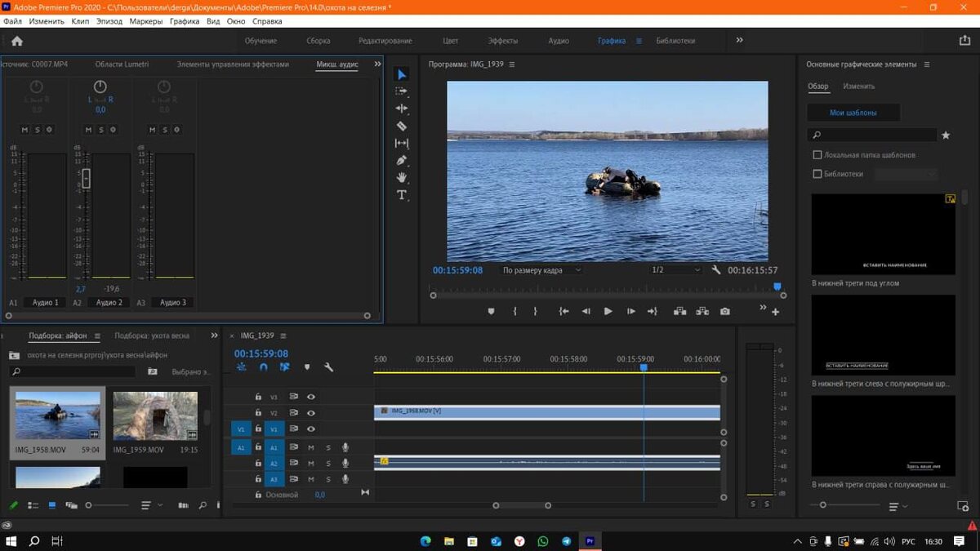
Task: Select the Pen tool
Action: pyautogui.click(x=402, y=161)
